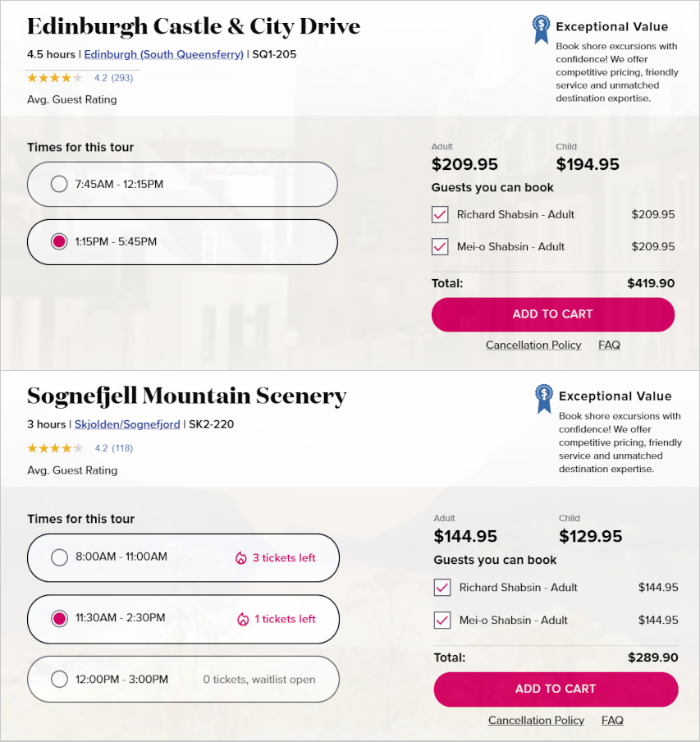Select 1:15PM - 5:45PM Edinburgh time
Viewport: 700px width, 742px height.
point(59,242)
